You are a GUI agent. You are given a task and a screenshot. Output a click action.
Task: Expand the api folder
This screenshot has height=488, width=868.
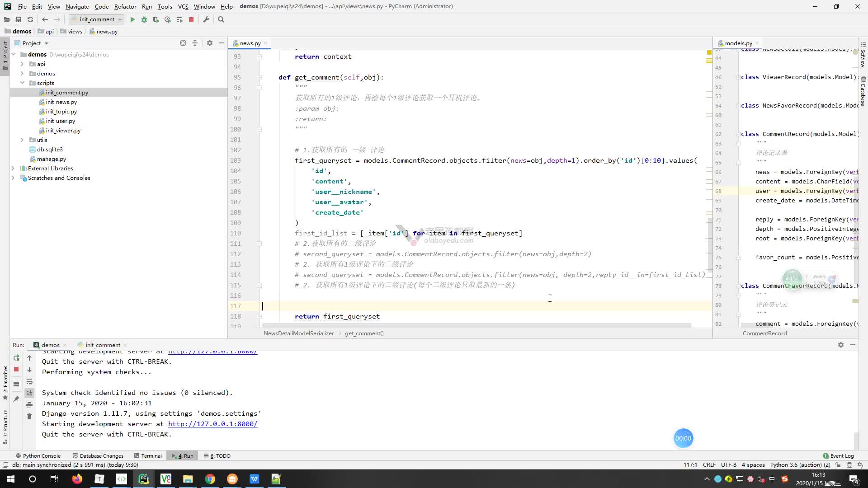pyautogui.click(x=22, y=64)
